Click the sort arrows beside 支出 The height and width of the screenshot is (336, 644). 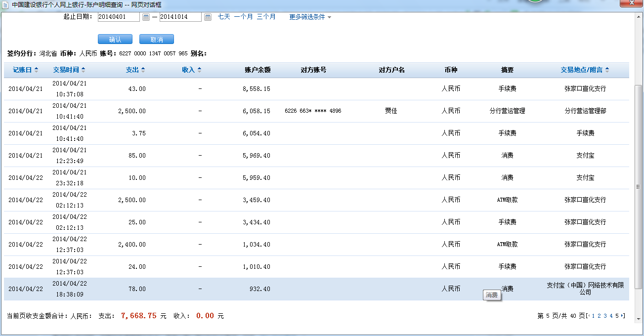coord(143,70)
